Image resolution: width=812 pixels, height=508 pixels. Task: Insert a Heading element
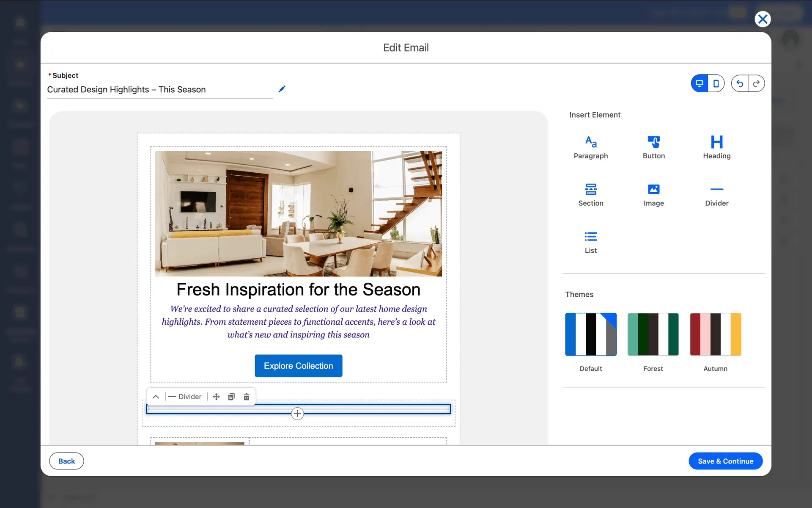[716, 147]
